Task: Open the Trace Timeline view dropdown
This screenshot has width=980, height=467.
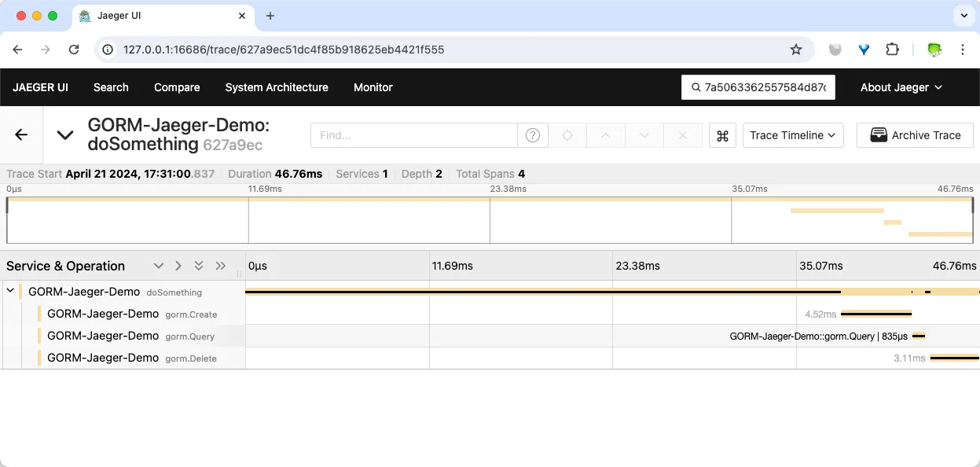Action: [793, 135]
